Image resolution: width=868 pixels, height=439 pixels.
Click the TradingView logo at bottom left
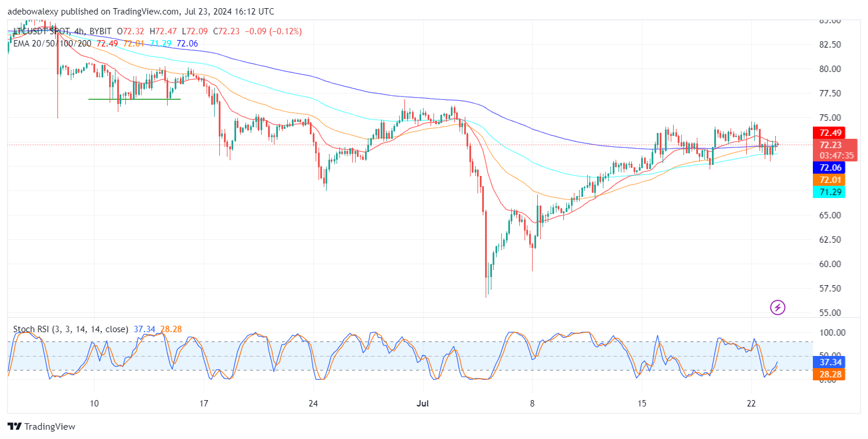coord(41,426)
